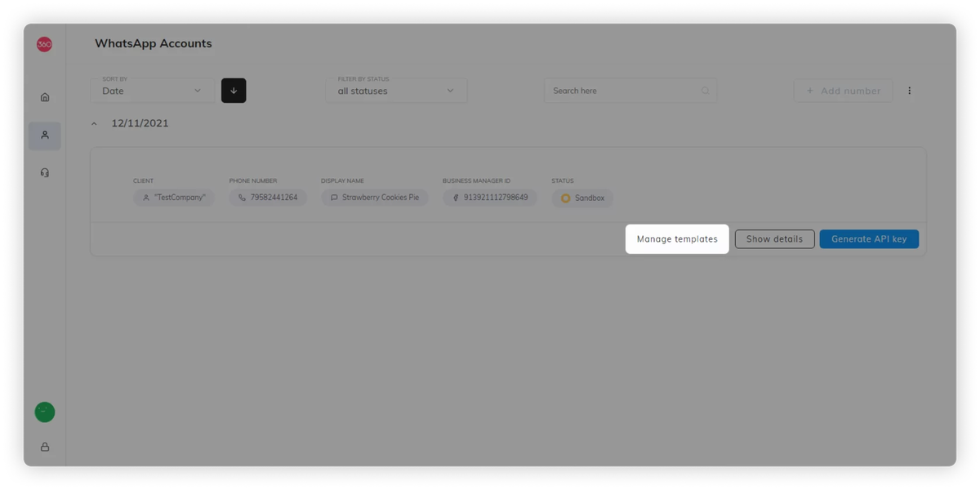Click Generate API key button
The height and width of the screenshot is (490, 980).
pos(869,239)
